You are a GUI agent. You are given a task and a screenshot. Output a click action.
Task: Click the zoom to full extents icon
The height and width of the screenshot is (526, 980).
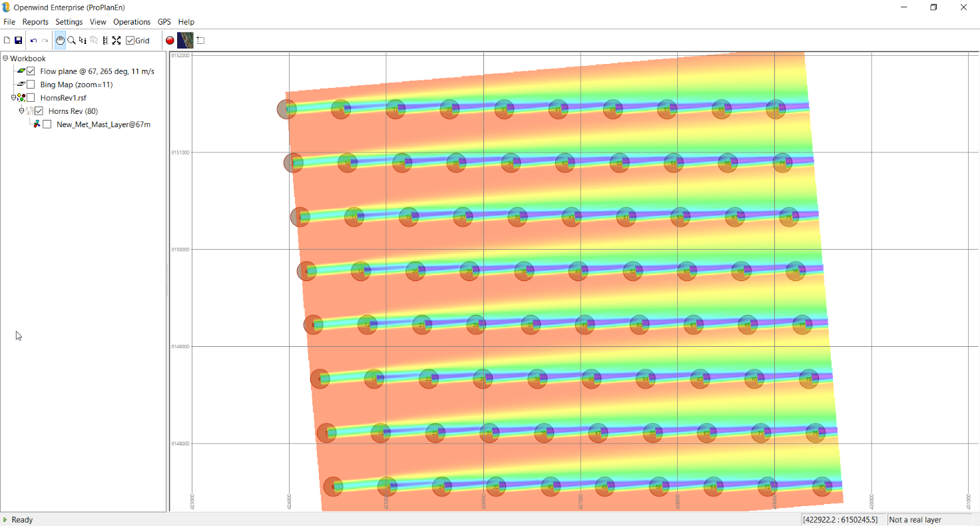pos(117,41)
